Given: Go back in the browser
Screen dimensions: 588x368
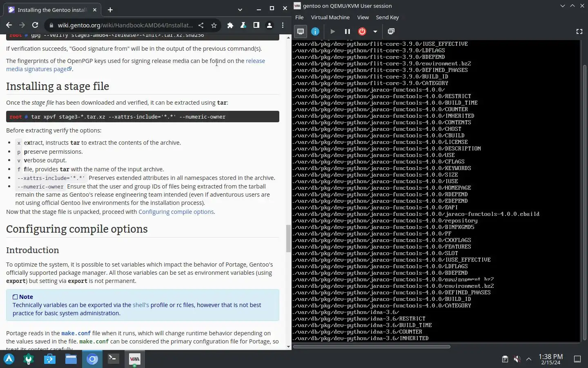Looking at the screenshot, I should (x=9, y=25).
